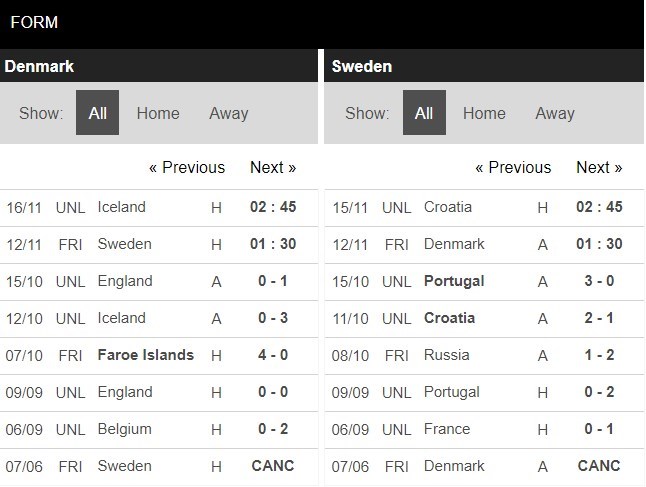The image size is (646, 487).
Task: Select the All tab under Denmark
Action: (x=97, y=113)
